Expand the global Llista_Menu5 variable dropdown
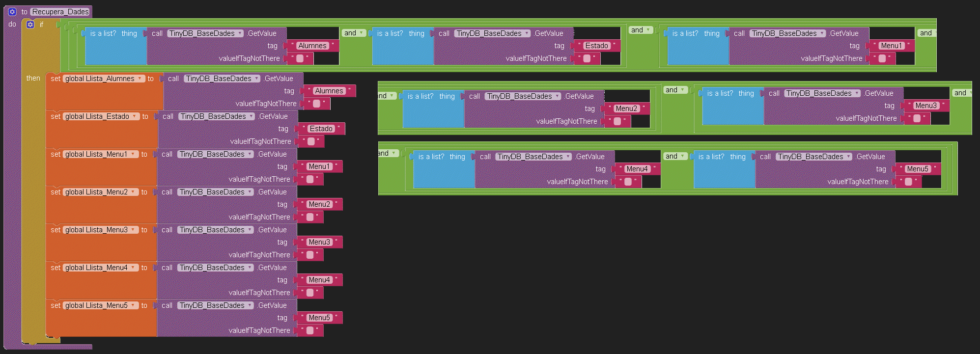 (133, 305)
